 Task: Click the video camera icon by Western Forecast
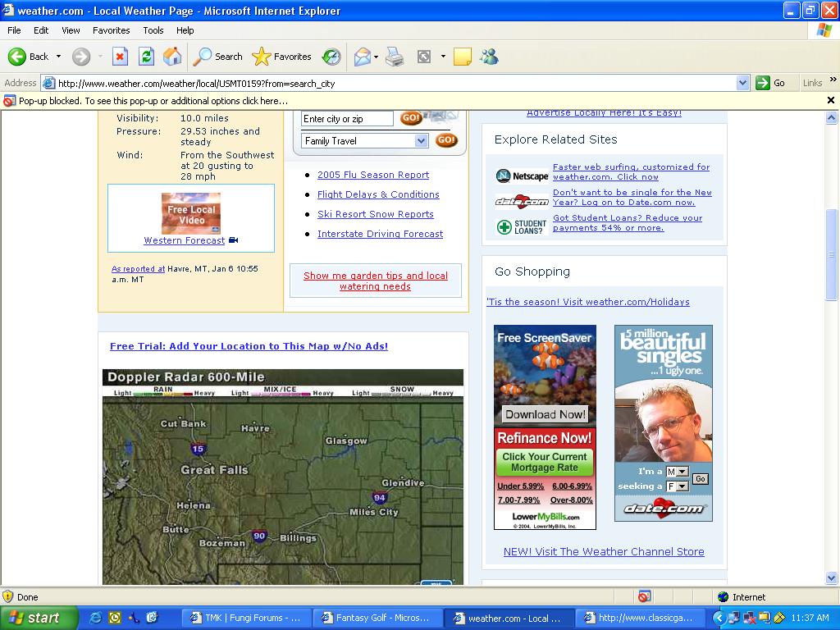coord(234,240)
